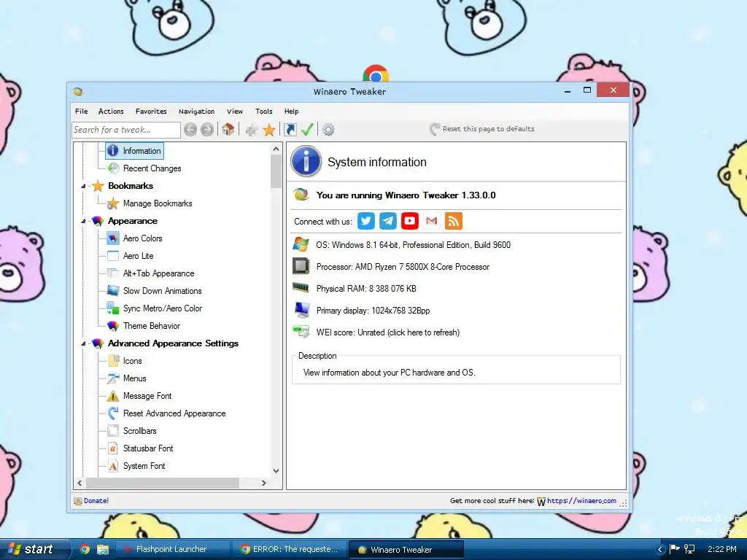Click the Message Font warning icon

(113, 396)
